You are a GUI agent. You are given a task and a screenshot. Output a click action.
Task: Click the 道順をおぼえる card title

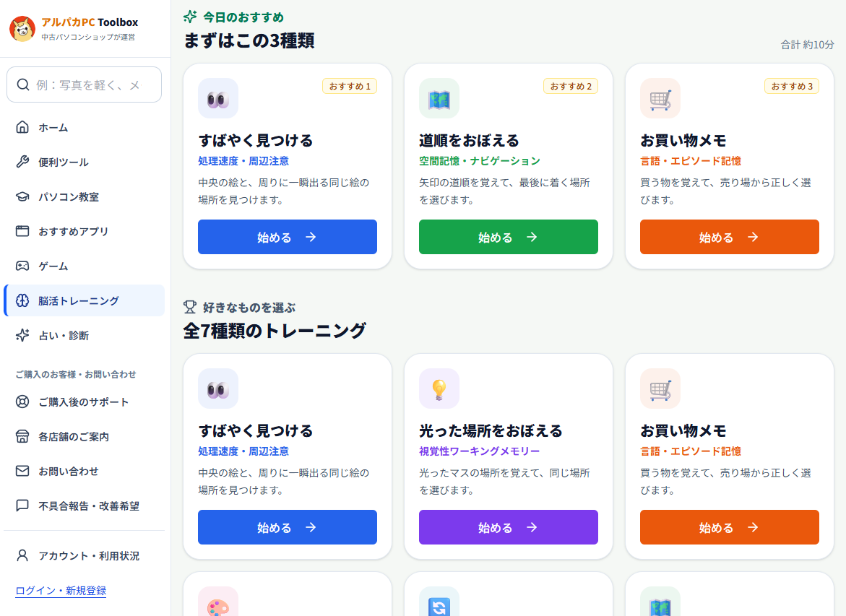pos(469,140)
